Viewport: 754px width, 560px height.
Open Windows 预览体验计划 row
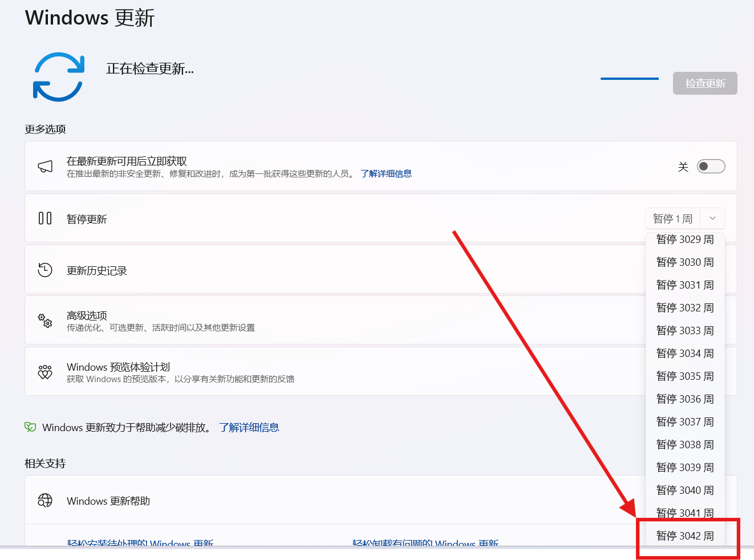point(381,372)
